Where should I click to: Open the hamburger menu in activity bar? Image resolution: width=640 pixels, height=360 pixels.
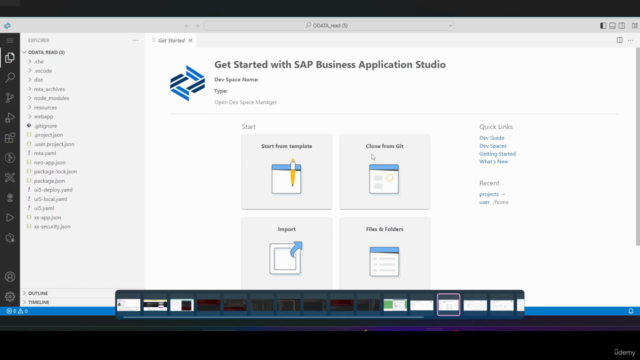click(x=10, y=40)
